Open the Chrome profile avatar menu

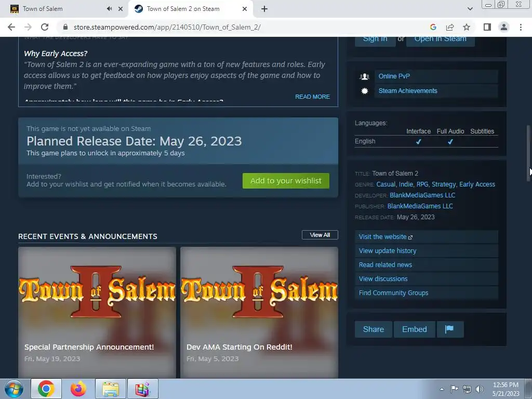tap(504, 27)
